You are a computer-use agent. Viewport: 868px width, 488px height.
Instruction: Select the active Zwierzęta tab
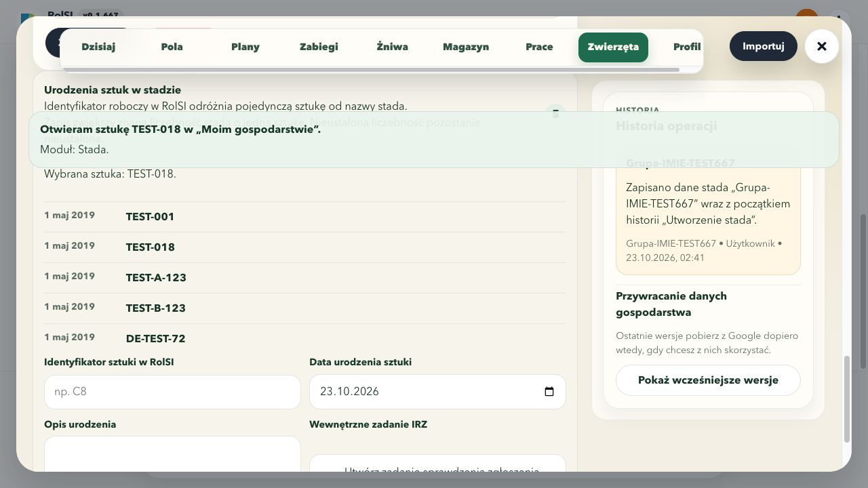click(x=613, y=47)
